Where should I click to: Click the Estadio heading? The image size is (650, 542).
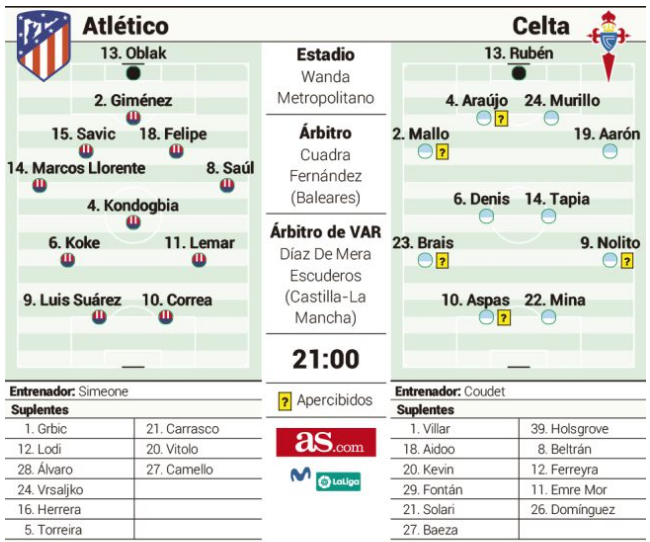326,55
